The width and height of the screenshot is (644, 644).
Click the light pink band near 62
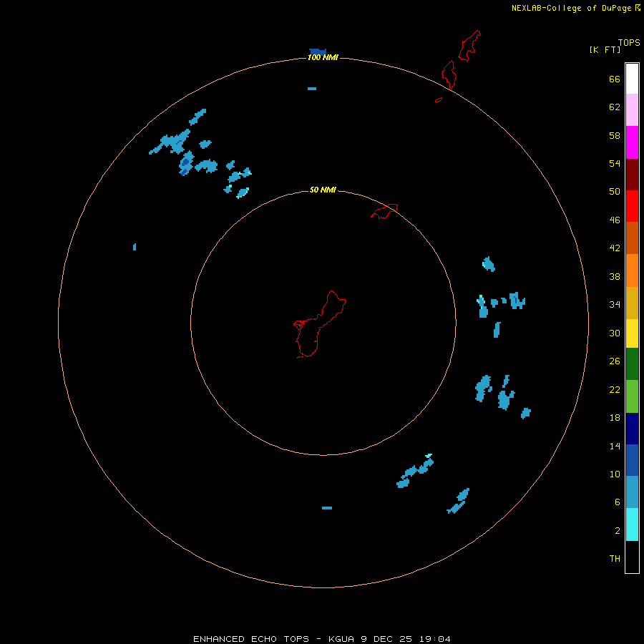click(x=632, y=109)
